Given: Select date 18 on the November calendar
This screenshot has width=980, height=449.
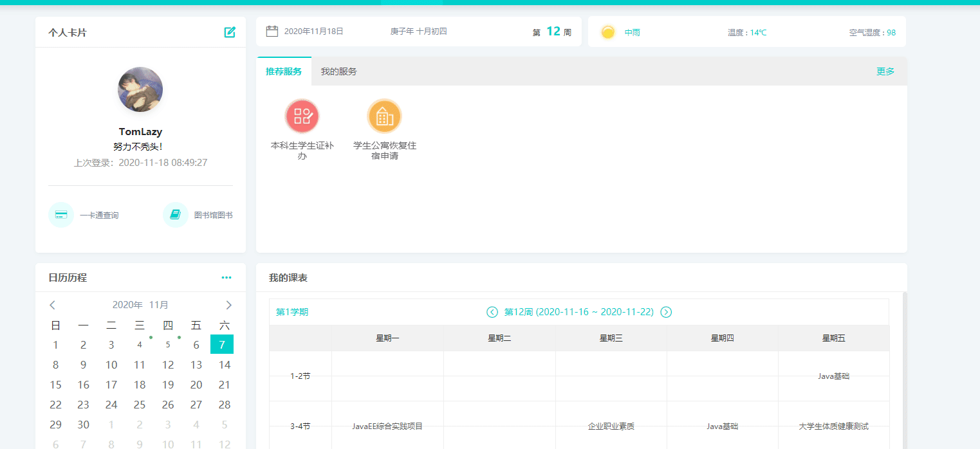Looking at the screenshot, I should coord(139,384).
